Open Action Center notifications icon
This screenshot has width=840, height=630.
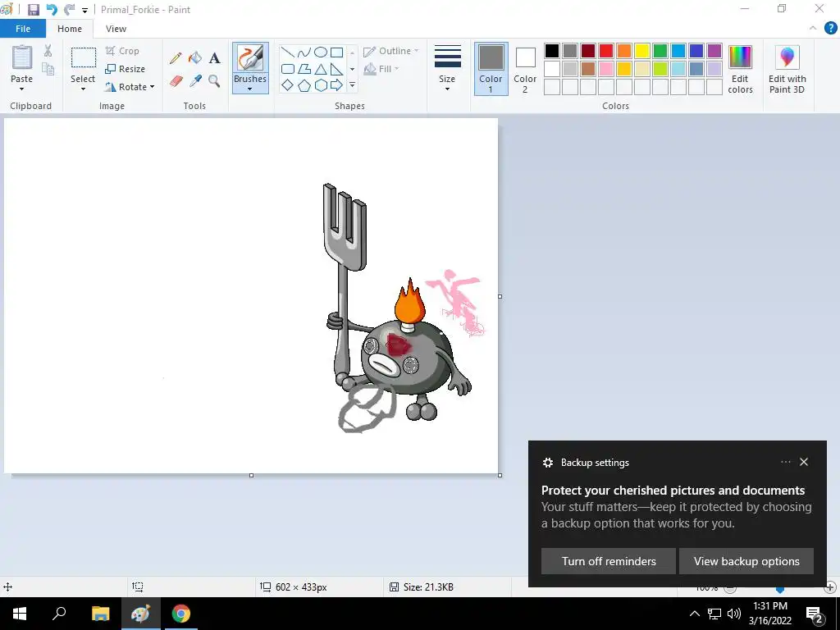[x=815, y=614]
